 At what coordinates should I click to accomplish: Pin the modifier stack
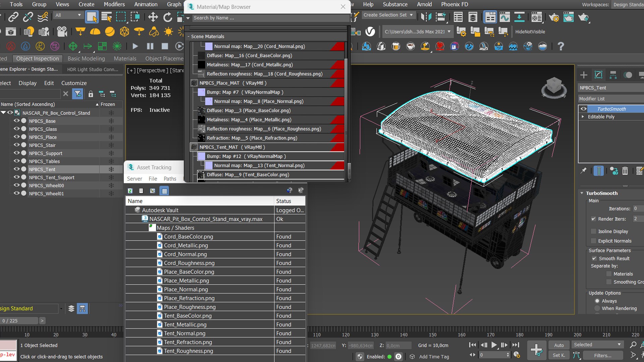pyautogui.click(x=584, y=171)
